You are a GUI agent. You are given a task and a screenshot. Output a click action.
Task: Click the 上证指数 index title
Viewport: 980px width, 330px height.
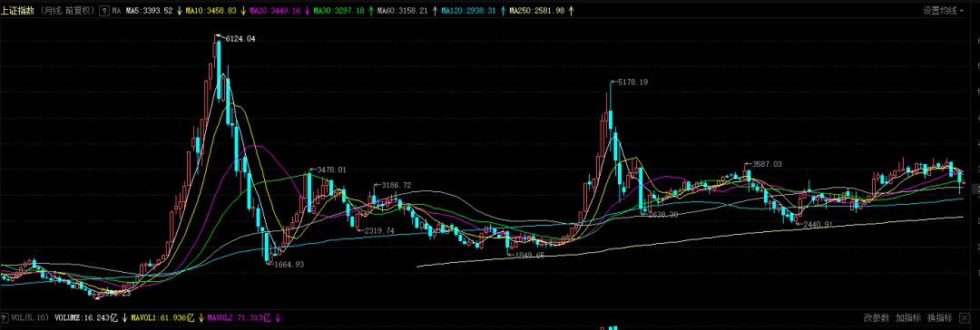(x=16, y=11)
